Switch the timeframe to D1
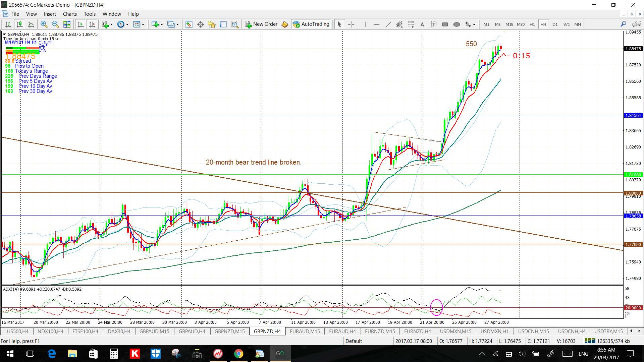The image size is (644, 362). point(555,24)
